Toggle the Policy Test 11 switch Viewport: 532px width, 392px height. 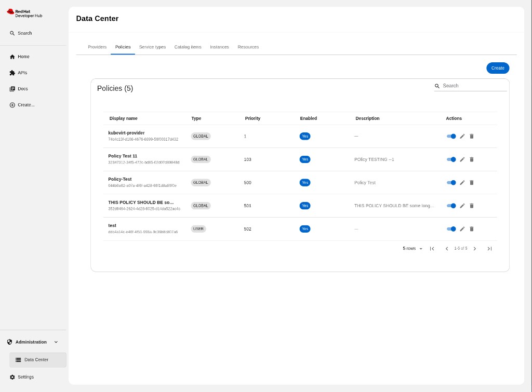click(451, 159)
